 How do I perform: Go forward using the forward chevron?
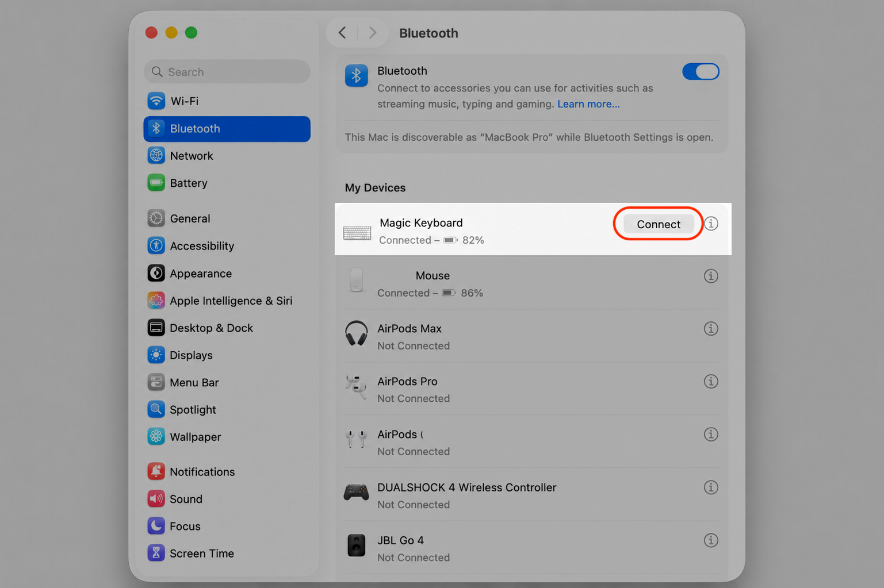pos(373,33)
